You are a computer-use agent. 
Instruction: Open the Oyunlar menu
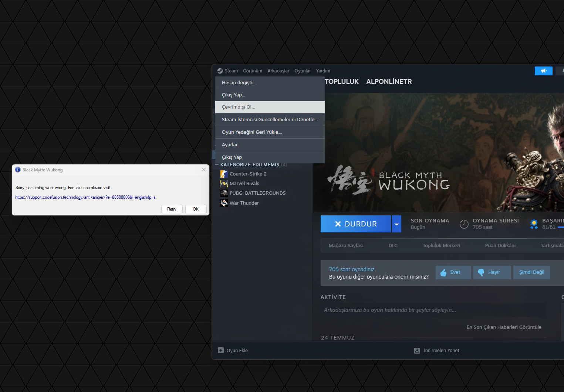pyautogui.click(x=303, y=71)
